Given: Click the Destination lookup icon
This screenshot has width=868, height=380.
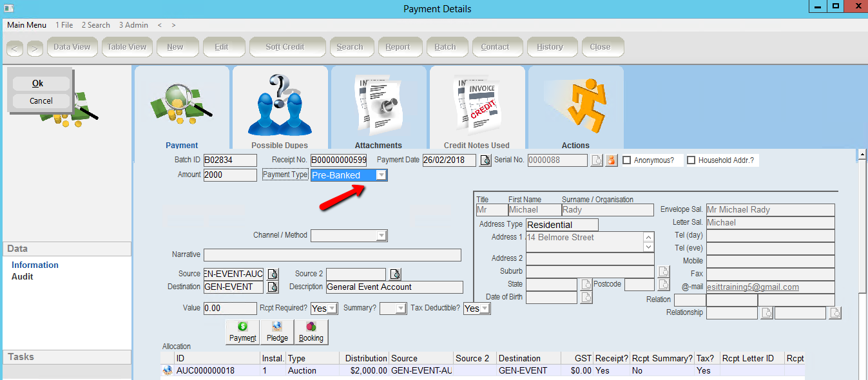Looking at the screenshot, I should click(273, 287).
